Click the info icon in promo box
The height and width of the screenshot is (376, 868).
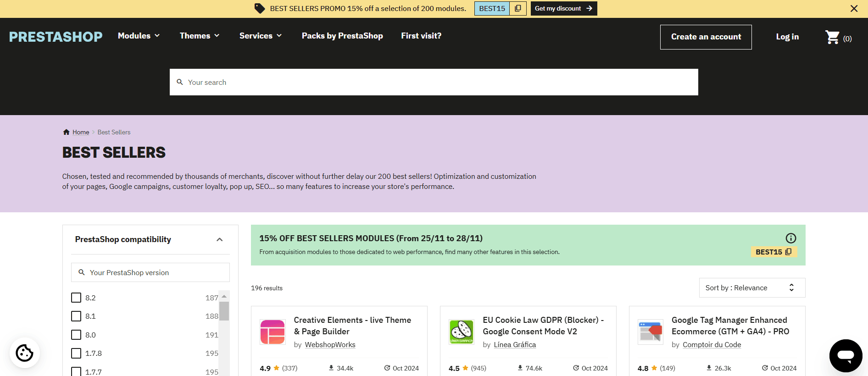tap(790, 238)
